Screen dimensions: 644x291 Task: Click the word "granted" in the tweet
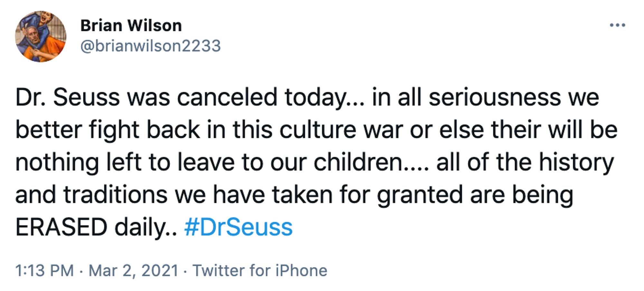[419, 195]
